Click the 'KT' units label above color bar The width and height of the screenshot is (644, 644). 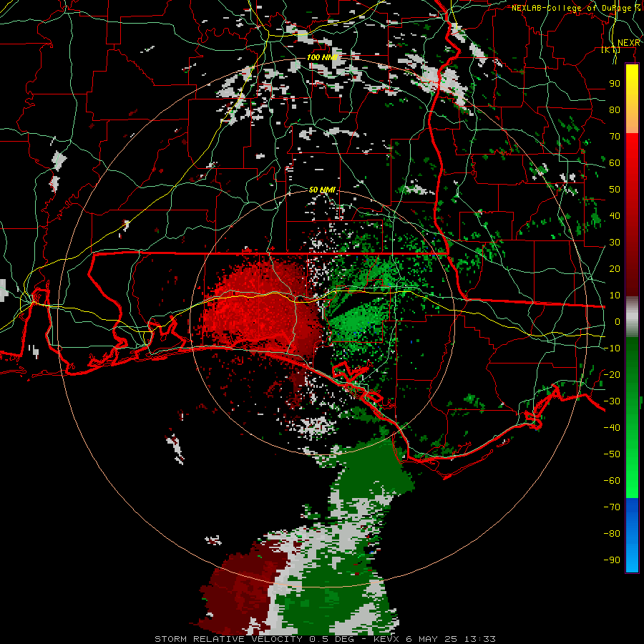[610, 49]
